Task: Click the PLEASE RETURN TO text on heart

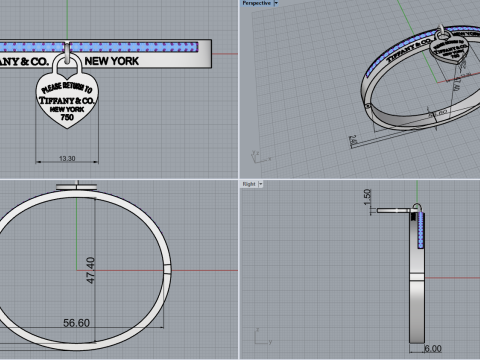Action: [x=67, y=88]
